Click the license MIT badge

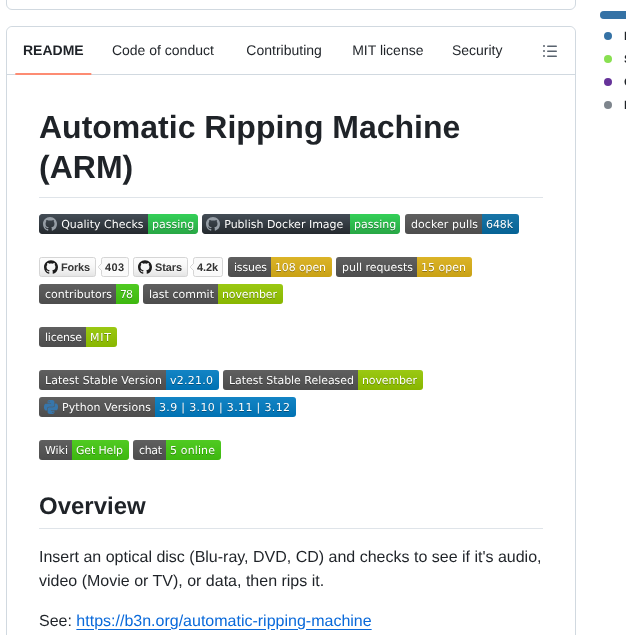[78, 337]
